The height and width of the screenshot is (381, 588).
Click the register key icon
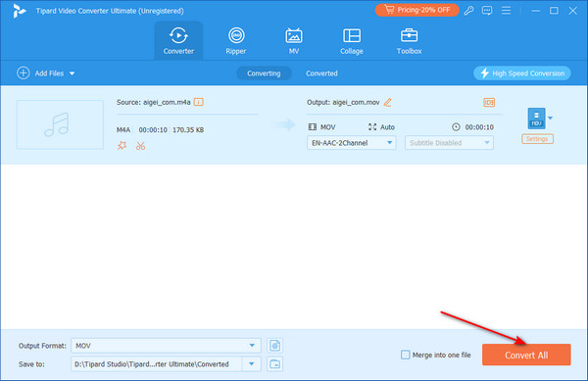click(468, 11)
